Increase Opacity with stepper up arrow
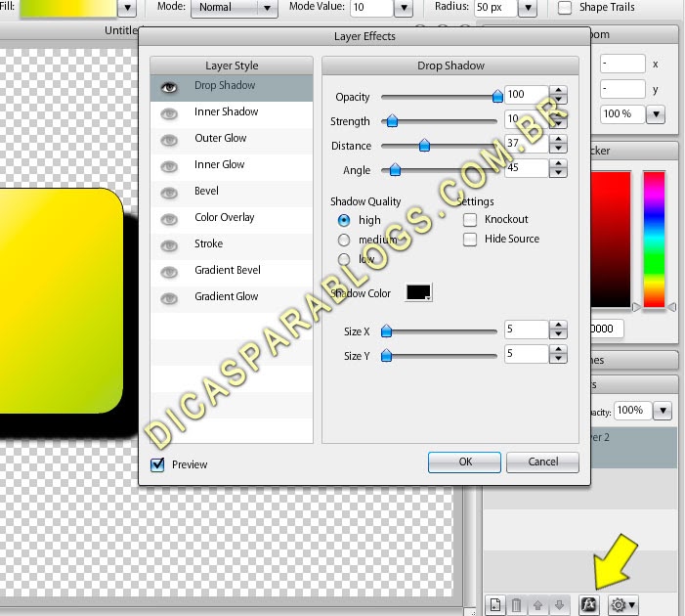 click(558, 90)
